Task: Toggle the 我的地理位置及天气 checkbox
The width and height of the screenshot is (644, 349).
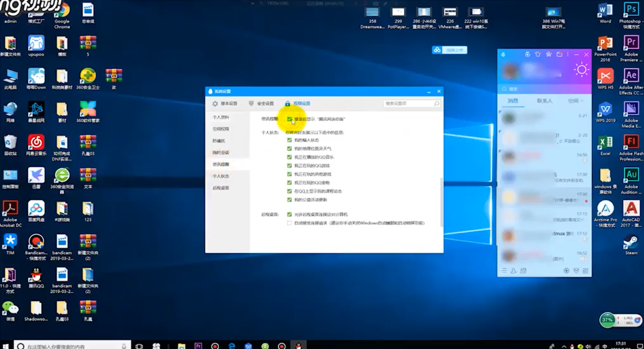Action: tap(289, 149)
